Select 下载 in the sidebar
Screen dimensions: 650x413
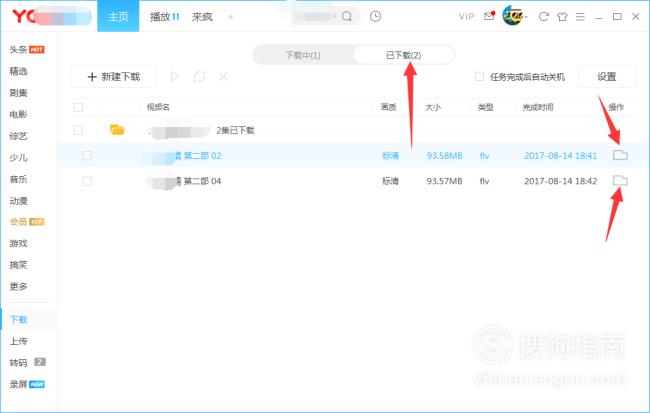tap(19, 320)
